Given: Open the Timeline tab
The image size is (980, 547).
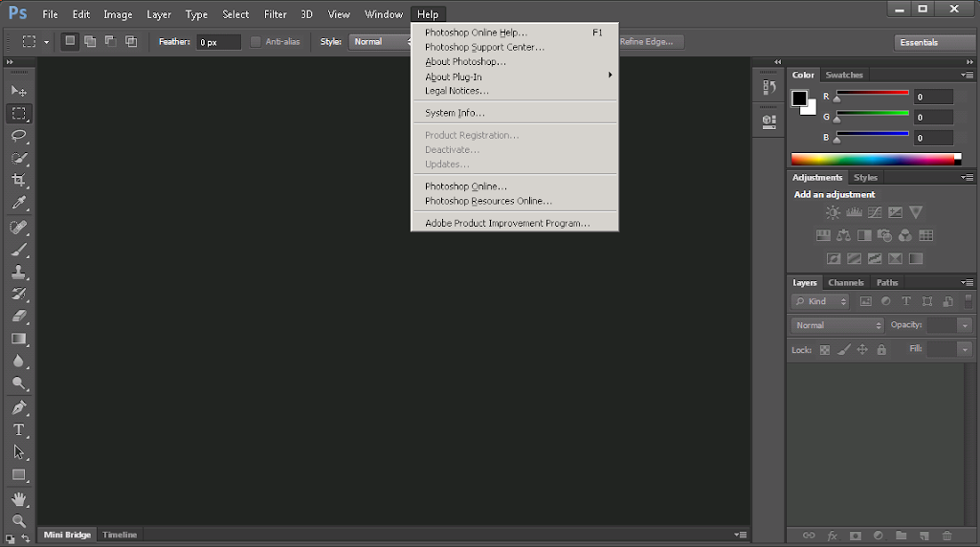Looking at the screenshot, I should coord(120,535).
